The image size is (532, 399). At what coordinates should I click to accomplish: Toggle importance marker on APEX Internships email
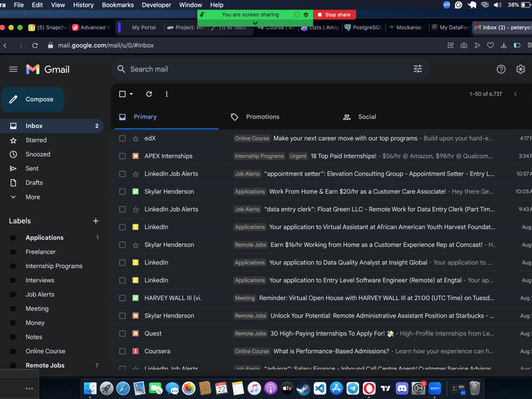135,156
